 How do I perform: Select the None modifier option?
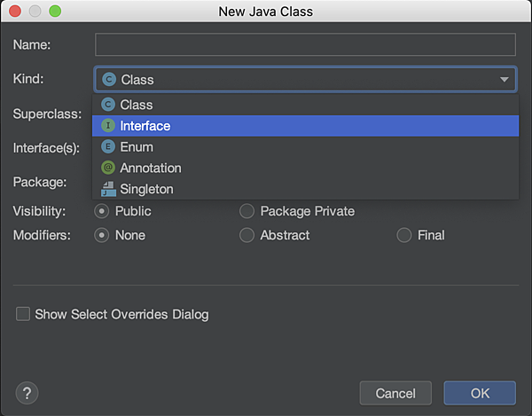click(x=101, y=235)
